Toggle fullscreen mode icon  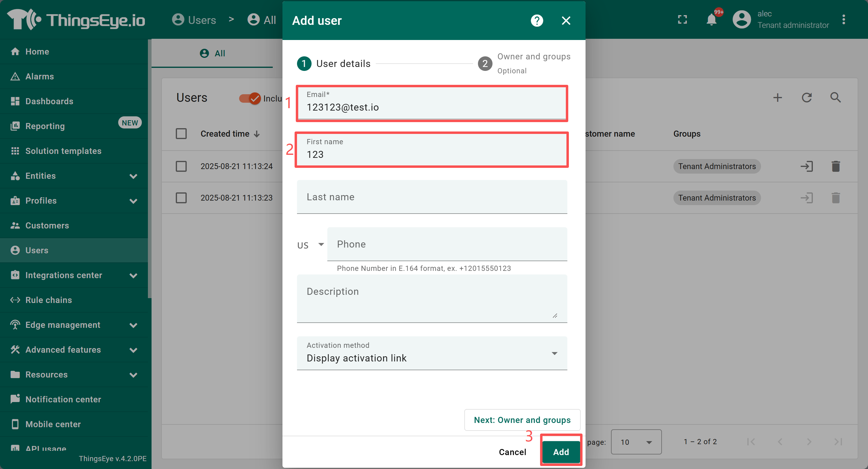(682, 19)
